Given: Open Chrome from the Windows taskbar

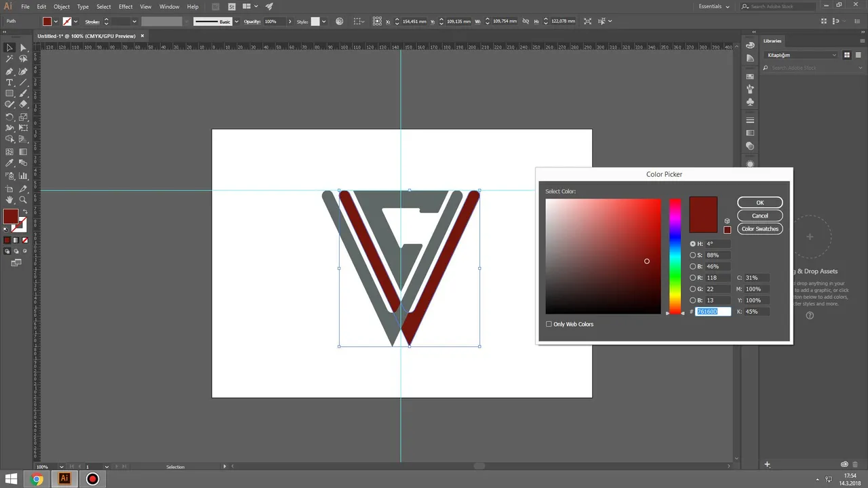Looking at the screenshot, I should [37, 479].
